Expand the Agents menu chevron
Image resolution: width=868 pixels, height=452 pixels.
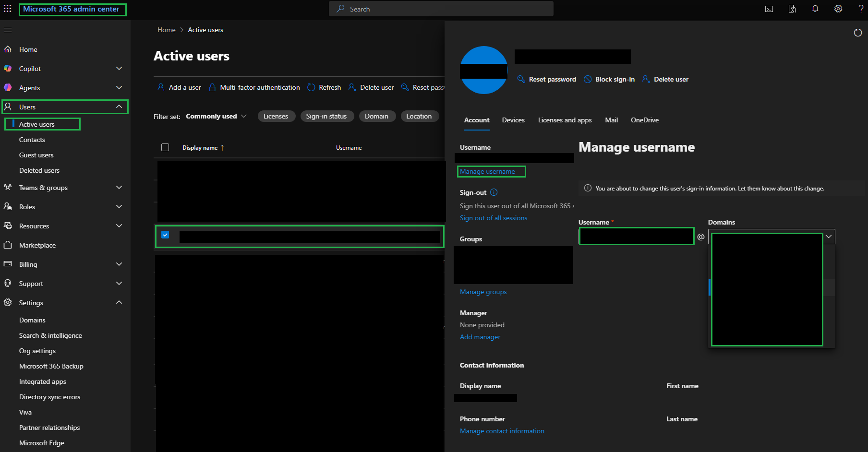(x=119, y=88)
